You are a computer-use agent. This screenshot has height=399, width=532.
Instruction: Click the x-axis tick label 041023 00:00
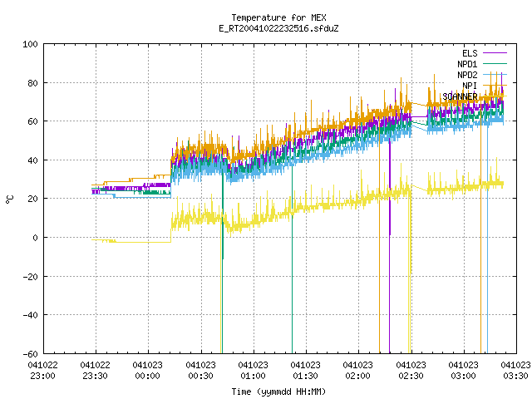pos(148,371)
